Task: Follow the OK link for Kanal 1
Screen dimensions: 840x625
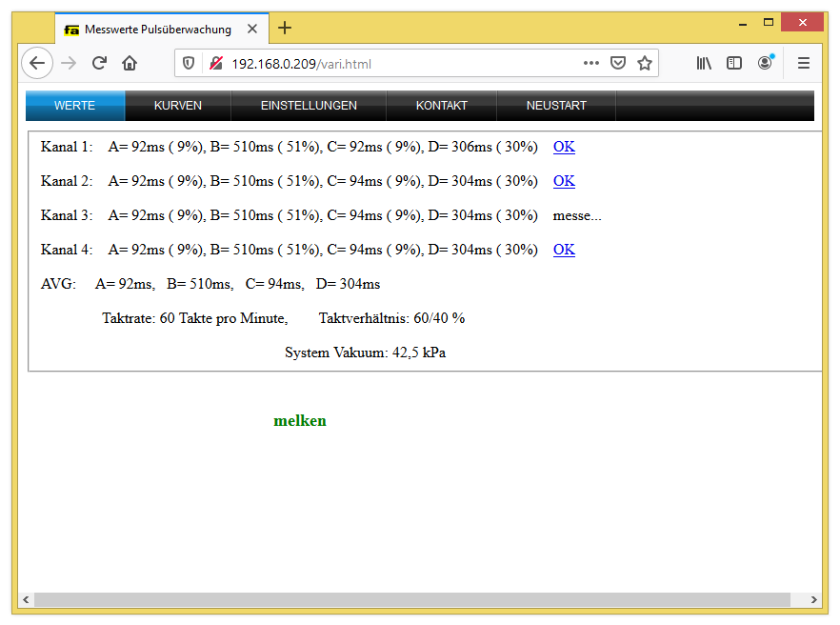Action: click(x=564, y=147)
